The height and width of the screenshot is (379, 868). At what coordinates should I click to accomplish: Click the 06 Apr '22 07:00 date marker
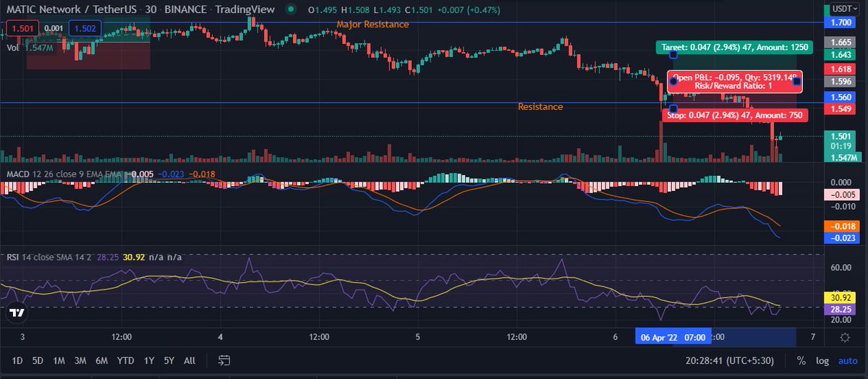pyautogui.click(x=672, y=337)
